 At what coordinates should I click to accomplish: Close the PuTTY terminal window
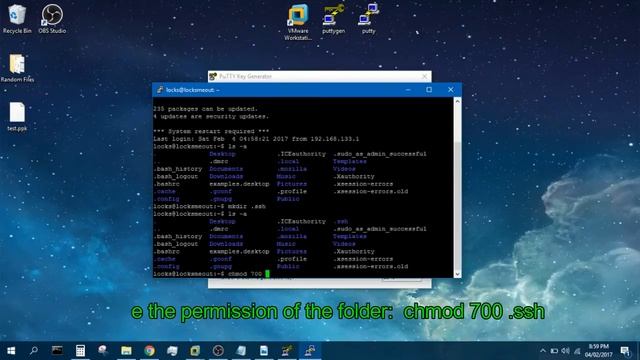[451, 90]
